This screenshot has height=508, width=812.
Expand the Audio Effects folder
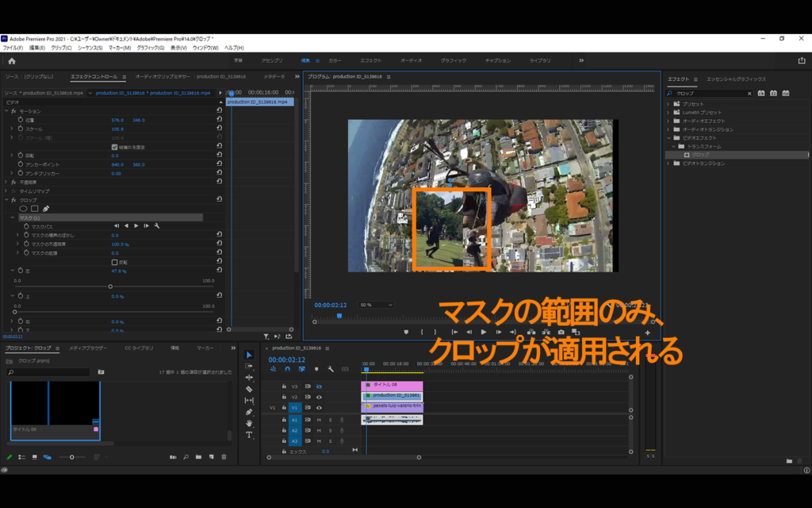(668, 121)
